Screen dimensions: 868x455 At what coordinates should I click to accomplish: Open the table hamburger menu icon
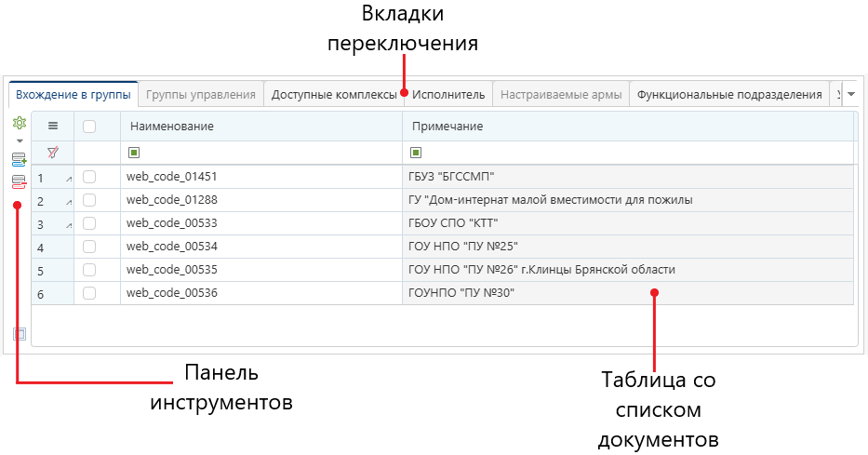(53, 127)
